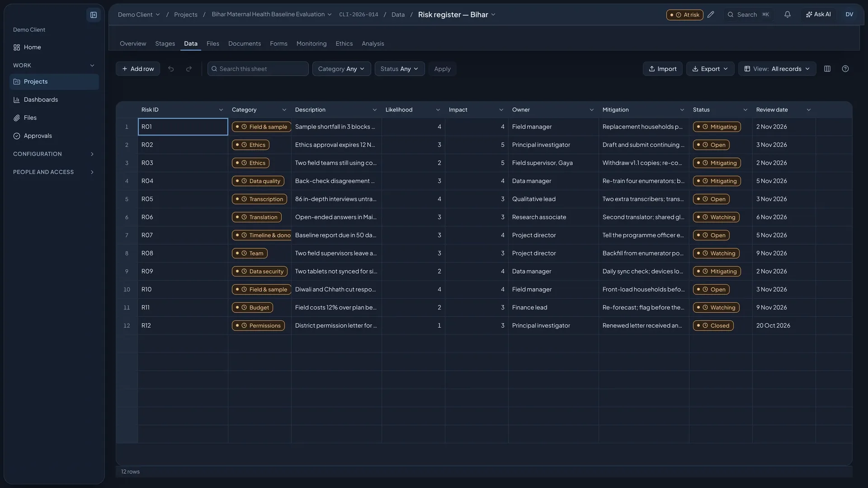Screen dimensions: 868x488
Task: Collapse the sidebar panel icon
Action: (x=94, y=15)
